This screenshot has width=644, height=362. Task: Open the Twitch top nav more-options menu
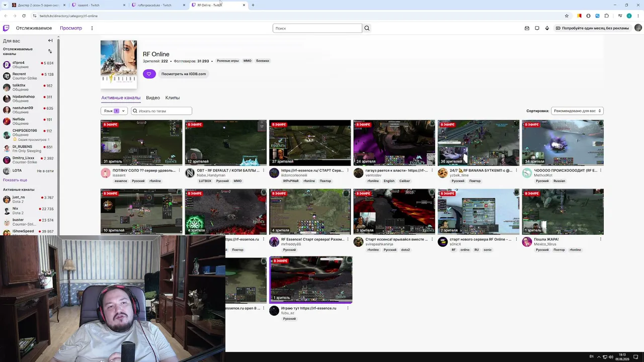tap(92, 28)
